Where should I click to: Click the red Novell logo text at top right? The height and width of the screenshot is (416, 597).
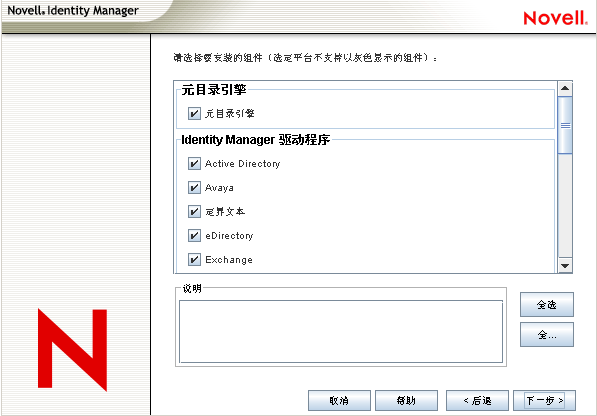(555, 18)
